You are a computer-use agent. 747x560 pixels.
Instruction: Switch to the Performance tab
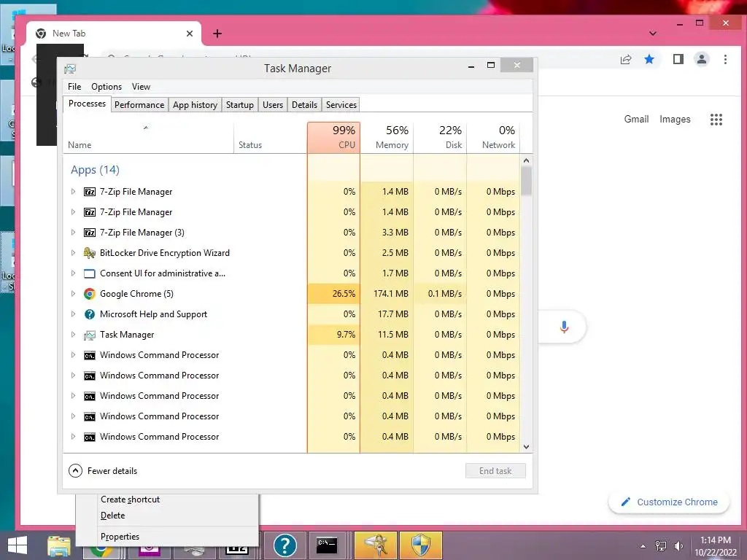tap(139, 105)
